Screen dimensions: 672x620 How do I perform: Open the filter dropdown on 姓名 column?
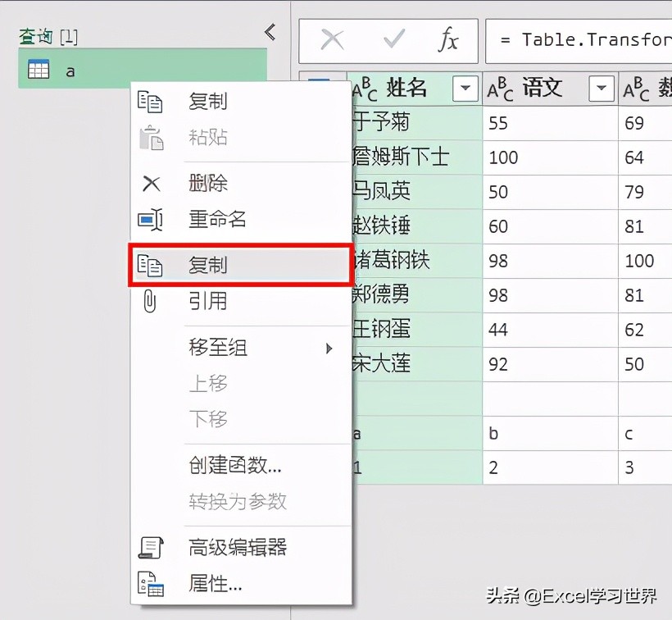465,89
